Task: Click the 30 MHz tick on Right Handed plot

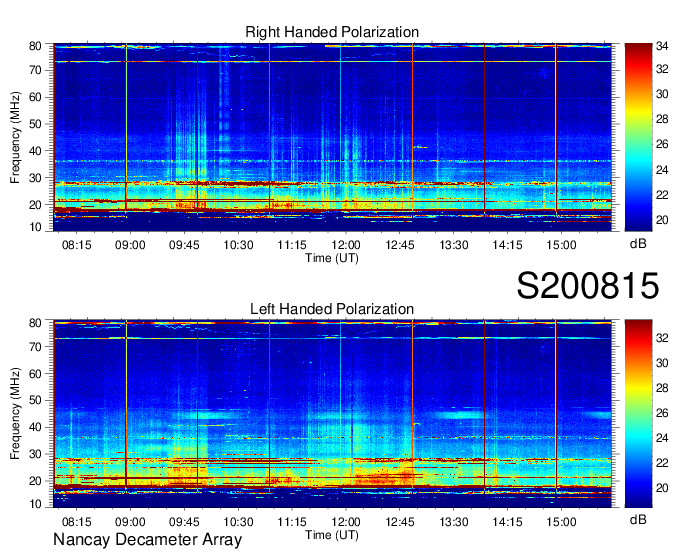Action: click(35, 178)
